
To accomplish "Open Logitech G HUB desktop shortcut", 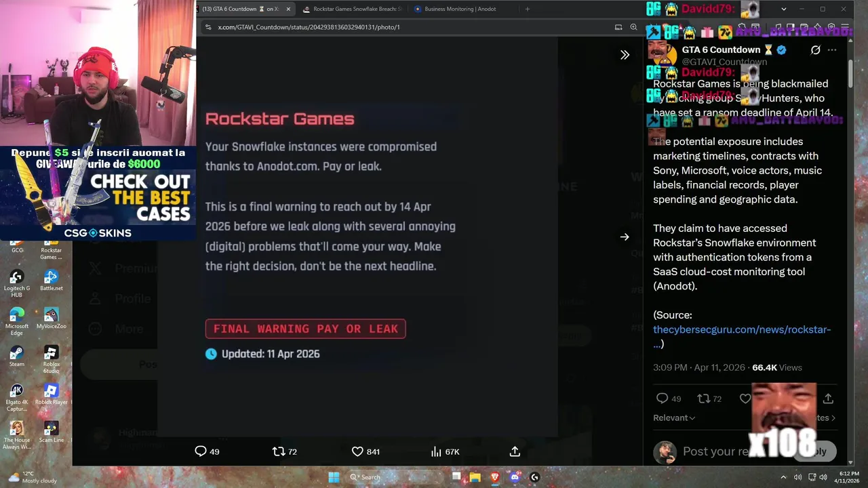I will [16, 283].
